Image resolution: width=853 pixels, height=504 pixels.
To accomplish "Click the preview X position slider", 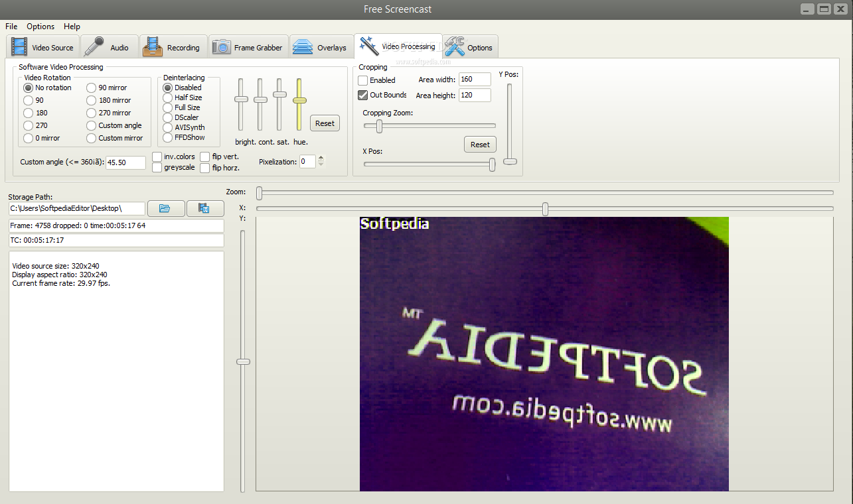I will point(545,209).
